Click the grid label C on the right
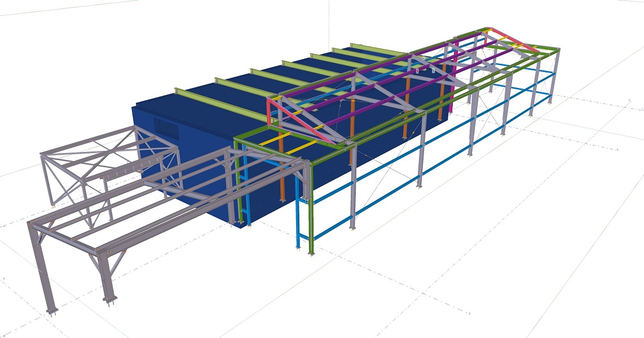This screenshot has height=338, width=644. pyautogui.click(x=629, y=100)
